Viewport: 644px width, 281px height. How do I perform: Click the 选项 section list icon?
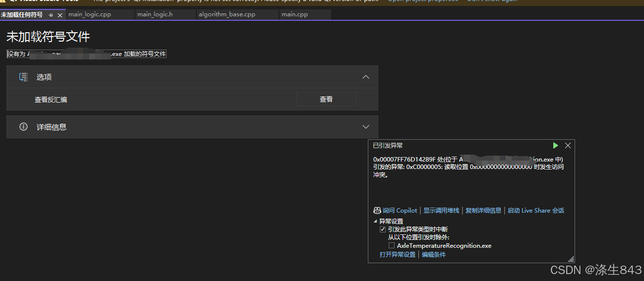[x=23, y=77]
